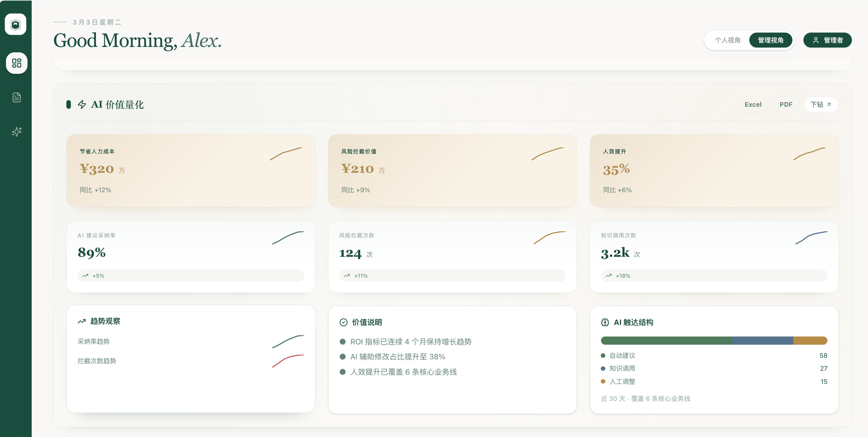Click the green sparkline in AI 建议采纳率 card
868x437 pixels.
(288, 237)
